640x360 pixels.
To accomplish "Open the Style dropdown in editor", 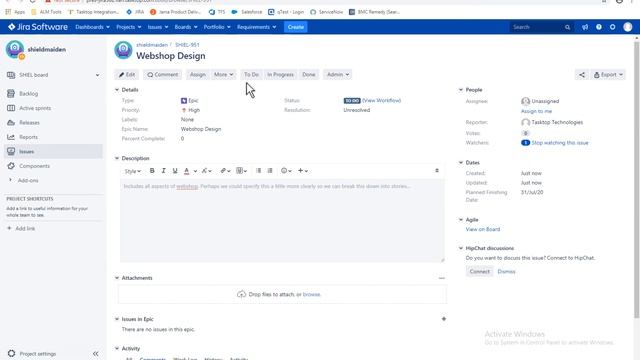I will click(133, 171).
